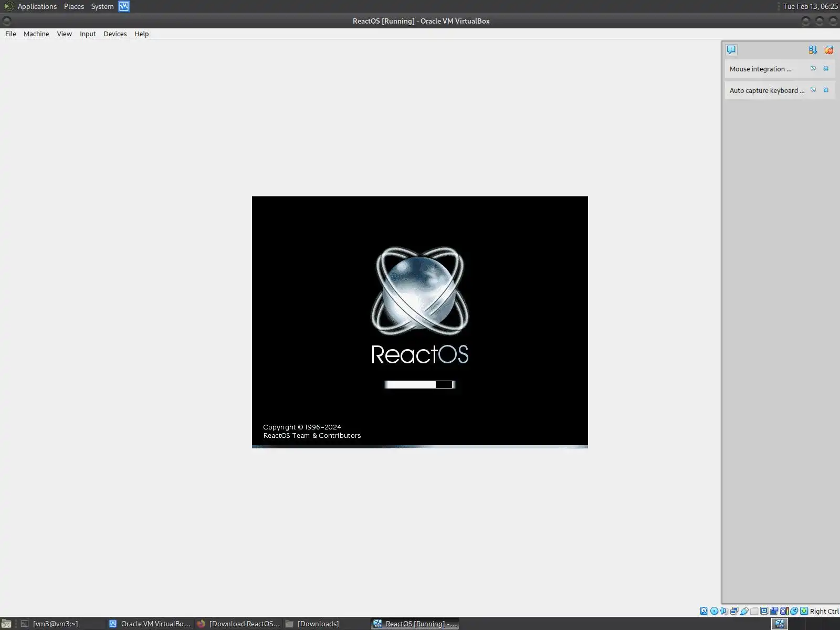Image resolution: width=840 pixels, height=630 pixels.
Task: Click the optical disk indicator
Action: click(x=714, y=611)
